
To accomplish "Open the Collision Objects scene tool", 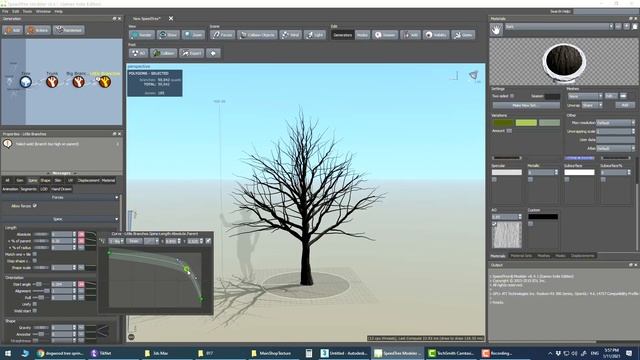I will (257, 35).
